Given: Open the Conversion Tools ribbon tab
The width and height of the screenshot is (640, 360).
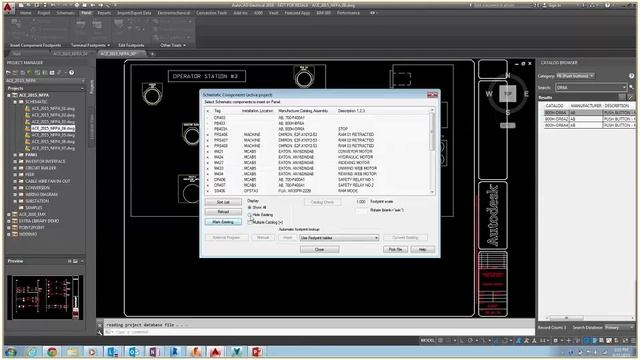Looking at the screenshot, I should click(x=211, y=13).
